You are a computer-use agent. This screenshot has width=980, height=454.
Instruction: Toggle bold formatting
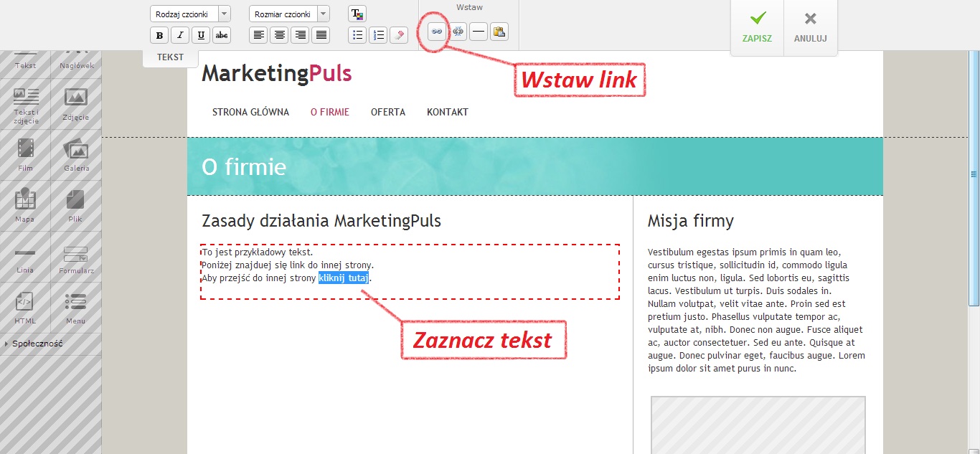tap(159, 35)
